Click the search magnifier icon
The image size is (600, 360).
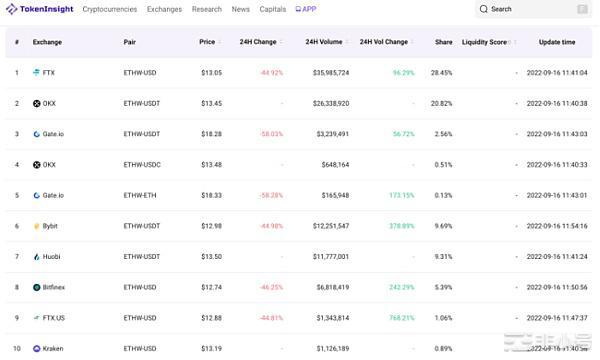tap(484, 9)
